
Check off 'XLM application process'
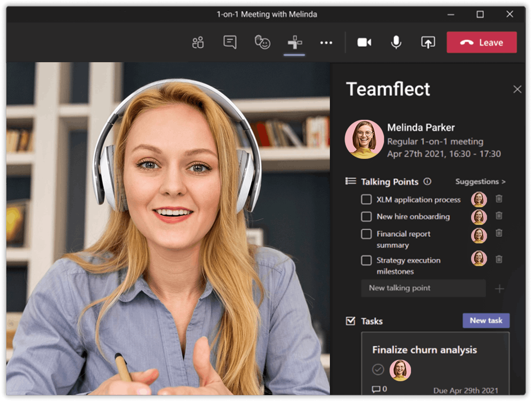pyautogui.click(x=366, y=199)
